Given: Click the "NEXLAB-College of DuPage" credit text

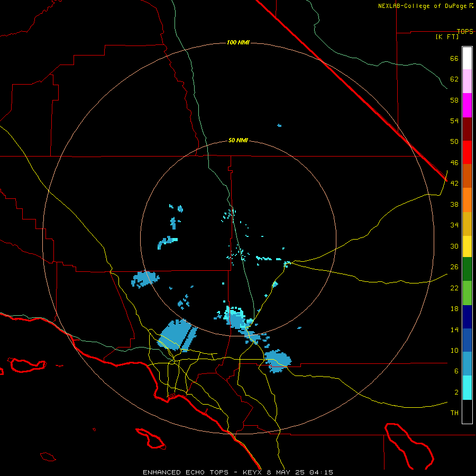Looking at the screenshot, I should point(422,6).
